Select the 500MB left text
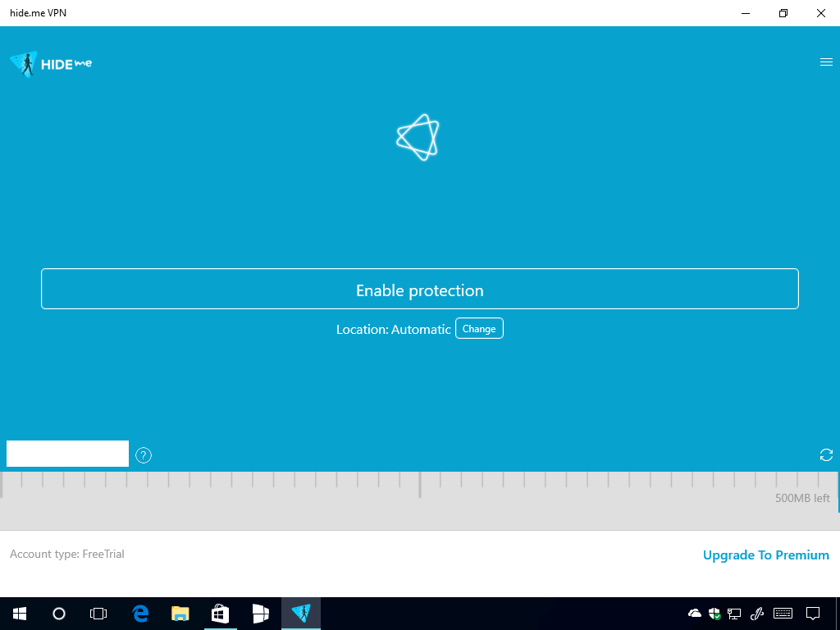The width and height of the screenshot is (840, 630). point(802,498)
